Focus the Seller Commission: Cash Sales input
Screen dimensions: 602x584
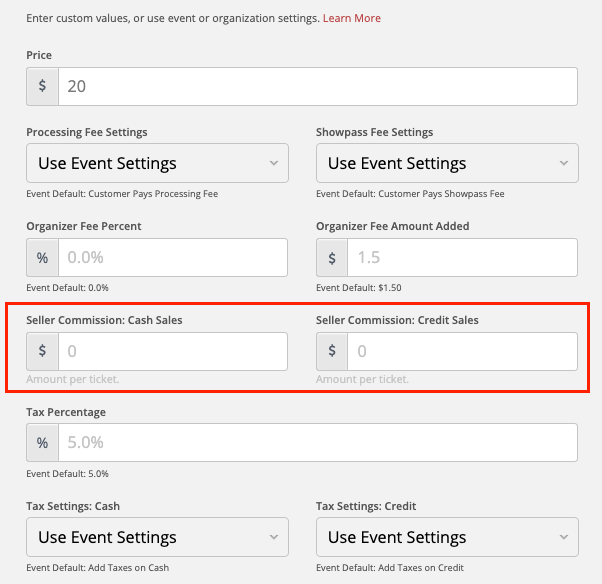(x=173, y=351)
